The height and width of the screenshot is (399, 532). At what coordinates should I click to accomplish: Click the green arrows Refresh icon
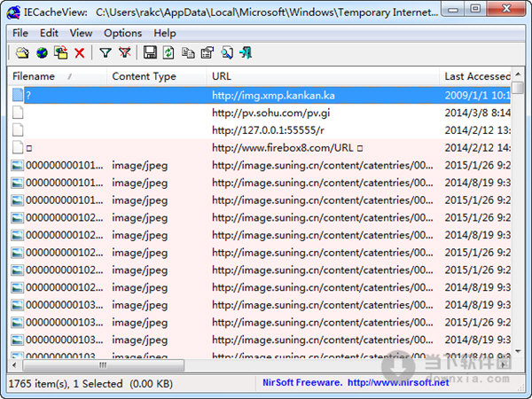168,53
